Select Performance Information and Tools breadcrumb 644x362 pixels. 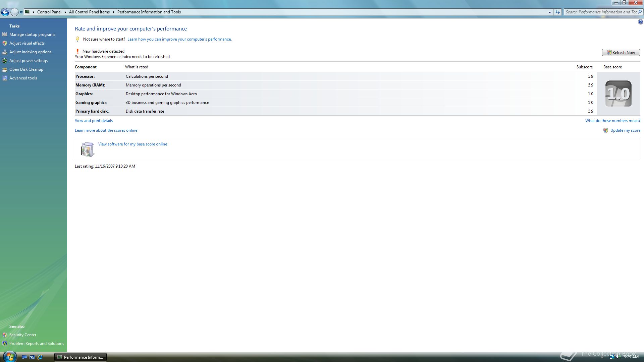(x=149, y=12)
